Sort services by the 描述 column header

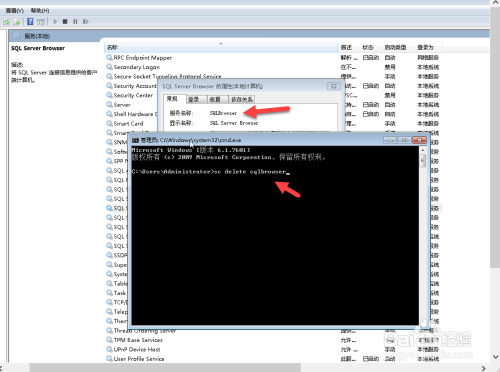[349, 48]
